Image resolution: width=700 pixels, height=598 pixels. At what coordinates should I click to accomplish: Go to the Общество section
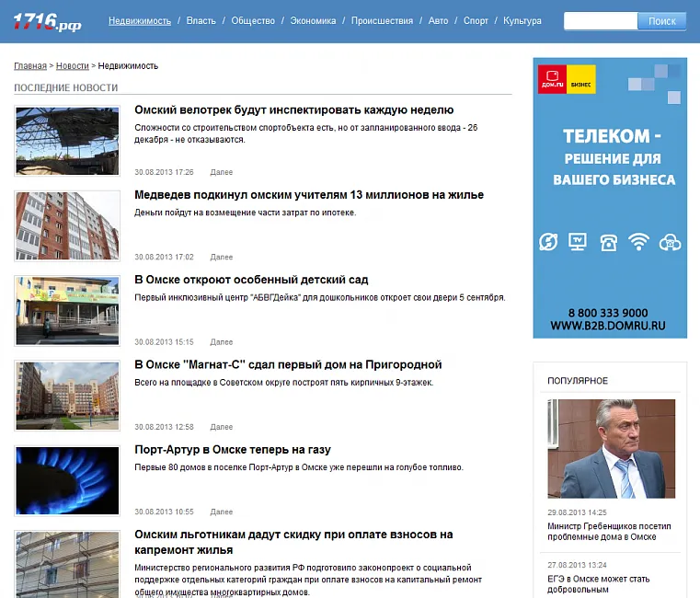pyautogui.click(x=253, y=20)
